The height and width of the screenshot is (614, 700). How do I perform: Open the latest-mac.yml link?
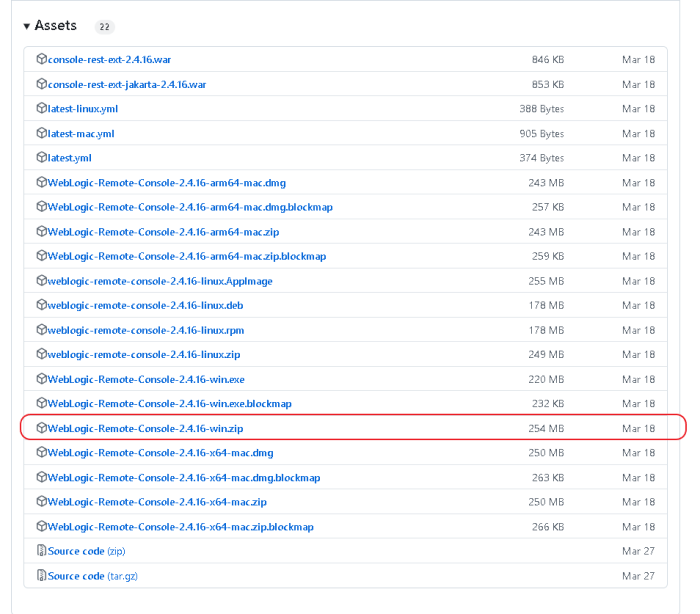(81, 134)
